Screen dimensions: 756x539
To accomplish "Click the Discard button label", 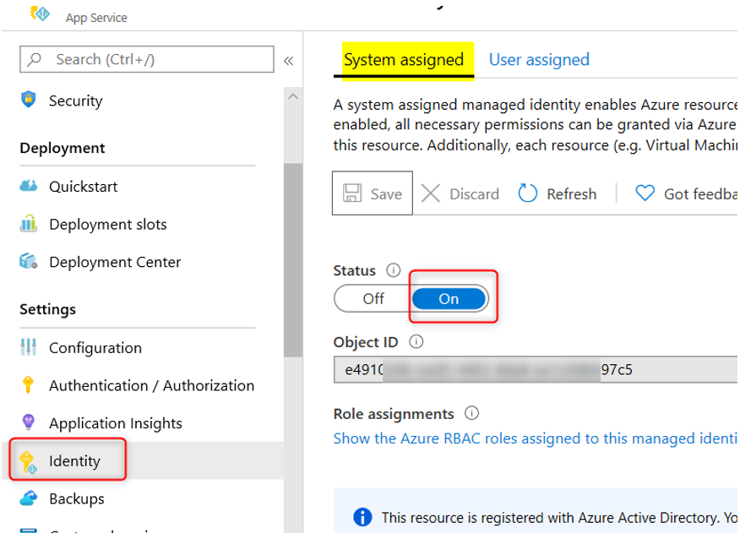I will tap(475, 193).
